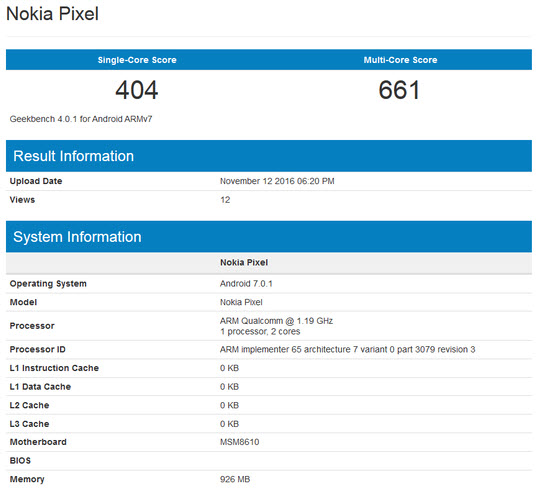Select the Multi-Core Score header
Viewport: 554px width, 499px height.
(400, 60)
